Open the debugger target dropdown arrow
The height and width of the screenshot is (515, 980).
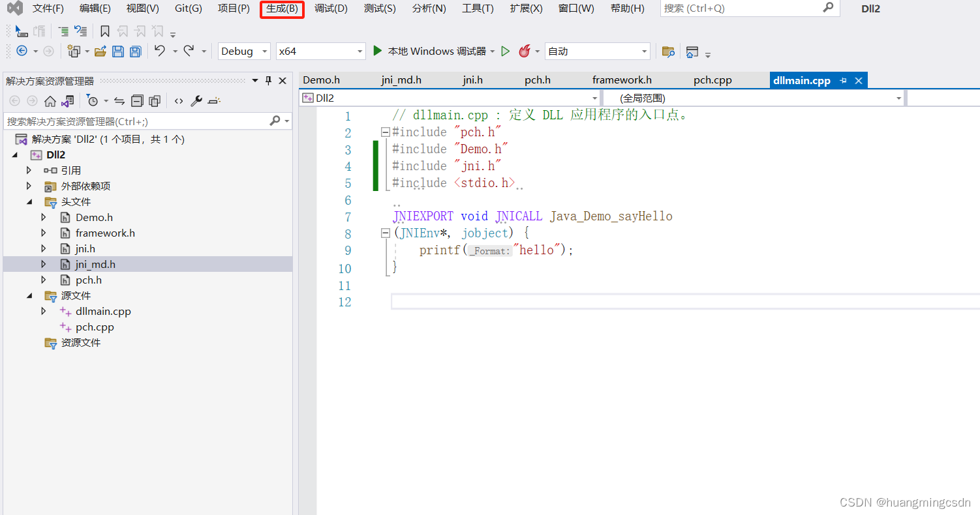point(493,51)
